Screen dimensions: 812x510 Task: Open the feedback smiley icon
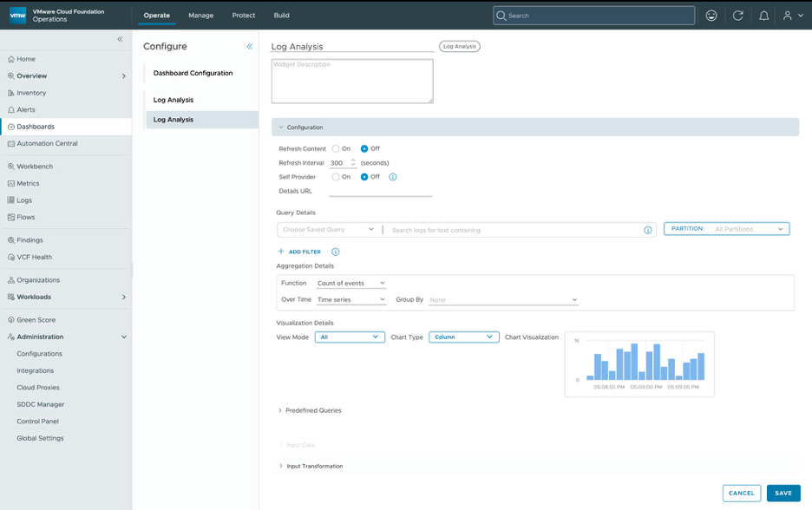click(x=711, y=16)
